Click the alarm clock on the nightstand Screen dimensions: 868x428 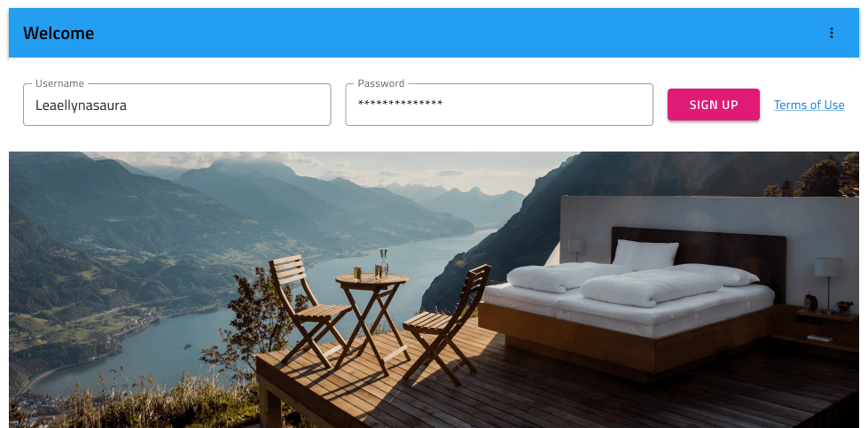click(810, 302)
